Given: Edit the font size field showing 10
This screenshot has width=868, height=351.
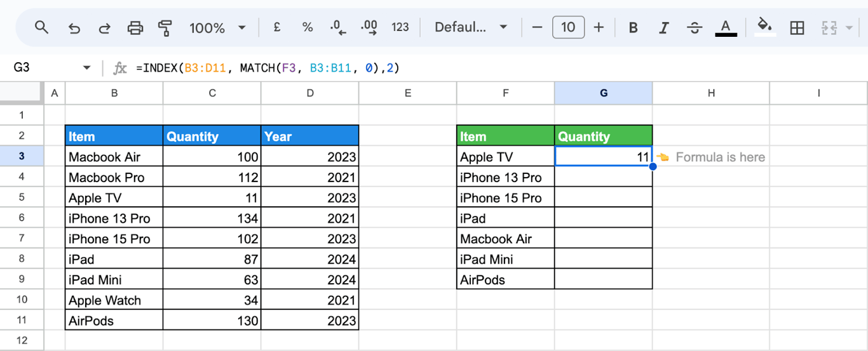Looking at the screenshot, I should tap(568, 27).
